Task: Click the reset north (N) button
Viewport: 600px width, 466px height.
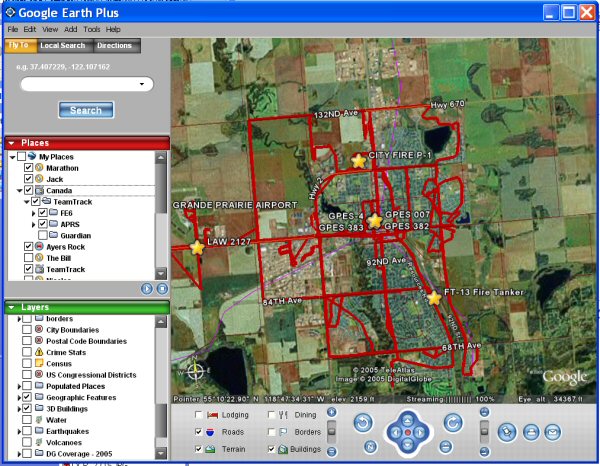Action: coord(370,447)
